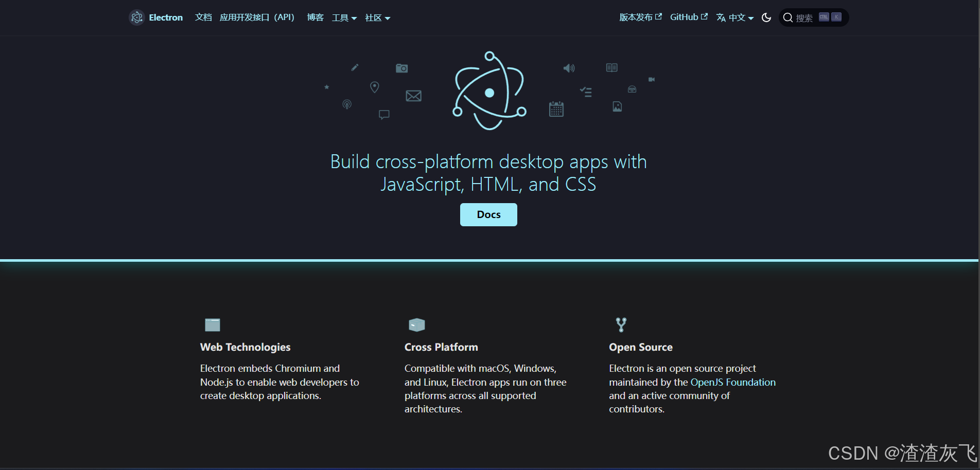This screenshot has width=980, height=470.
Task: Open the GitHub external link
Action: (689, 17)
